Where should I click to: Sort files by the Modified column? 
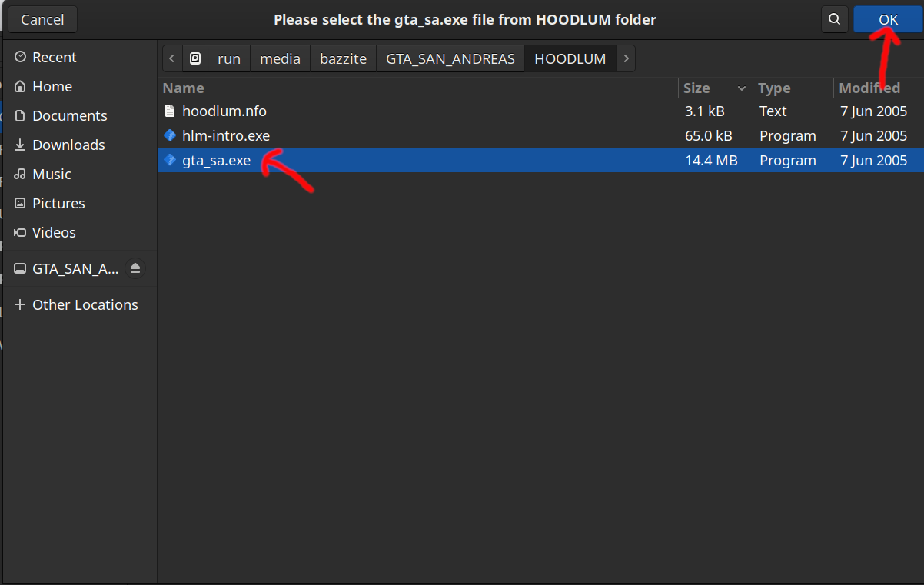tap(879, 88)
